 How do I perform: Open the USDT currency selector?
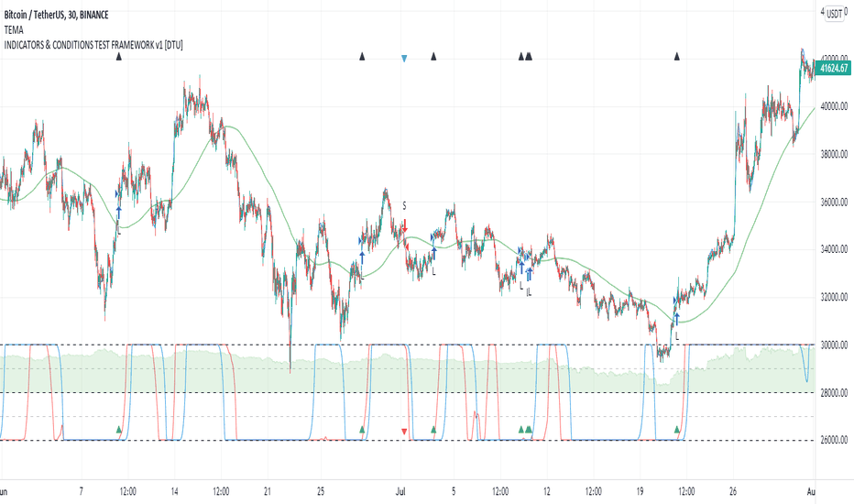coord(835,14)
